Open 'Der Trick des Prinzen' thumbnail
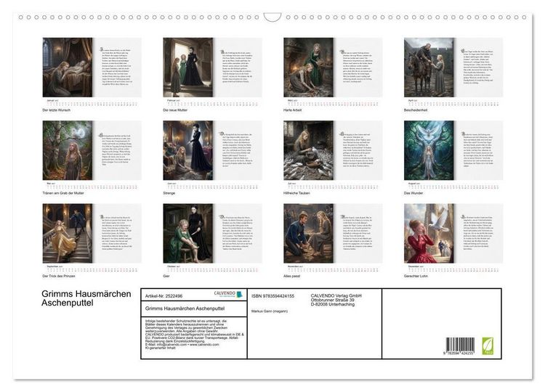This screenshot has height=392, width=545. click(92, 233)
